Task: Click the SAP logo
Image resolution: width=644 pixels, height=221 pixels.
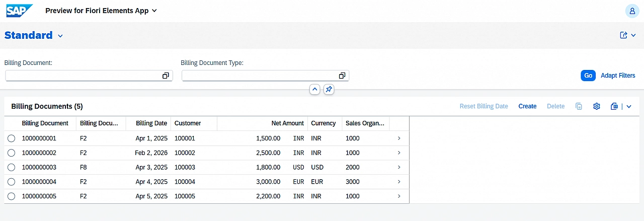Action: [20, 11]
